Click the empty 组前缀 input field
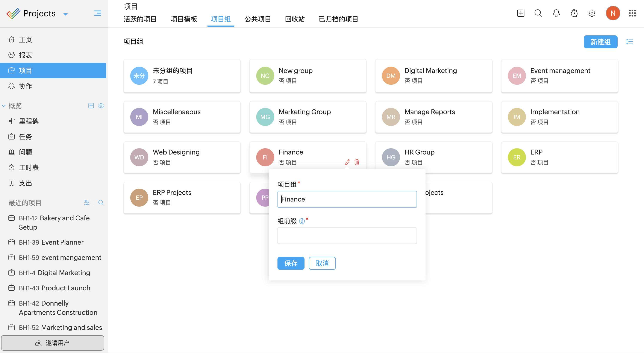The image size is (644, 353). [x=347, y=235]
